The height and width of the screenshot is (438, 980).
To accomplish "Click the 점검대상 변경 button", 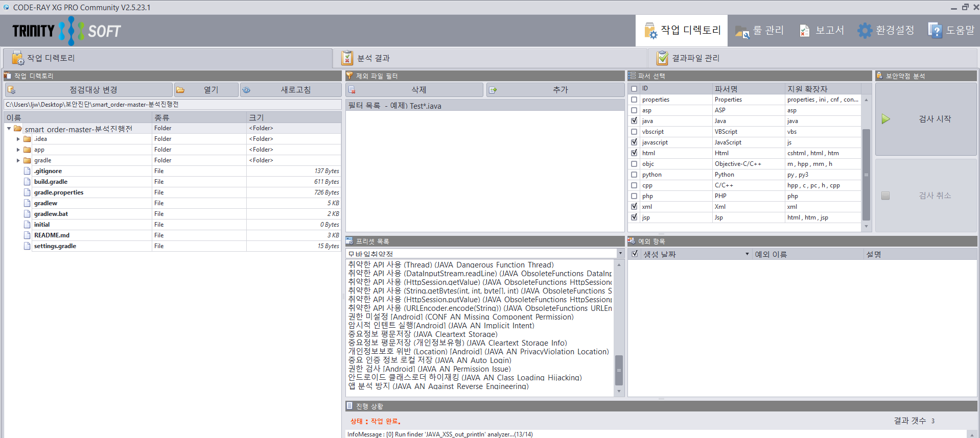I will tap(88, 90).
